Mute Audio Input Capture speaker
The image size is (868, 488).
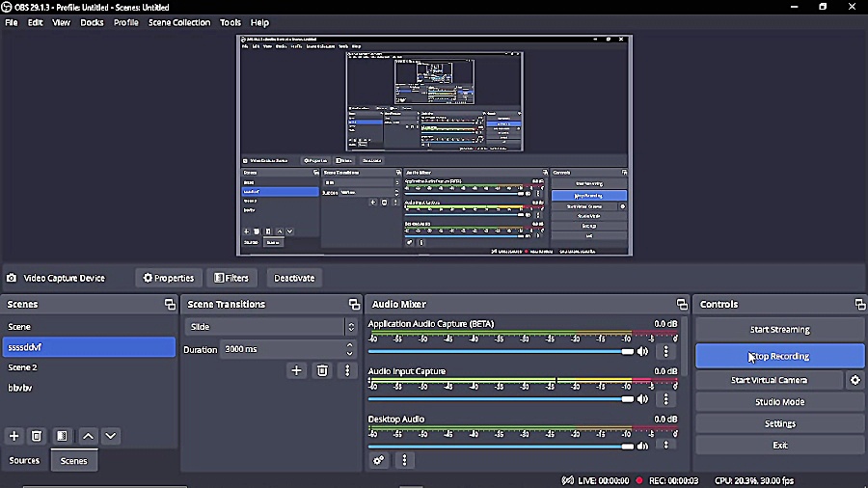pos(642,399)
